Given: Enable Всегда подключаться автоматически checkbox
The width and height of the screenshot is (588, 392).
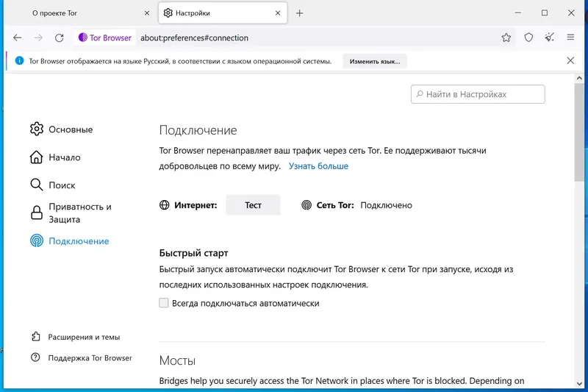Looking at the screenshot, I should coord(164,303).
